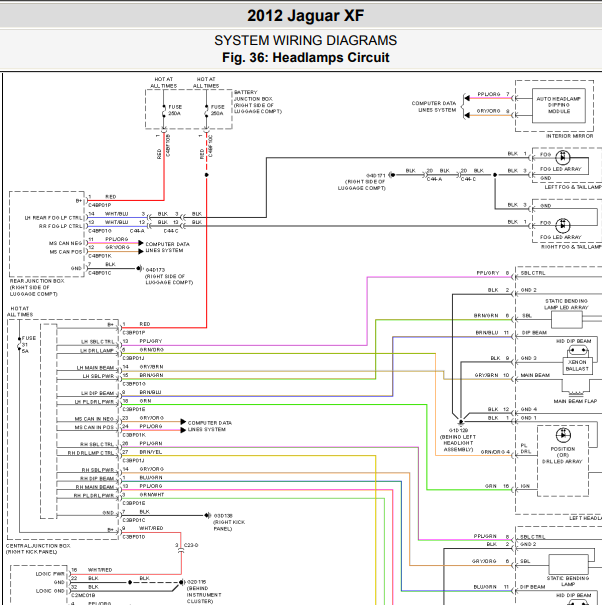Image resolution: width=602 pixels, height=605 pixels.
Task: Select the 'FUSE 31 5A' label
Action: click(x=29, y=345)
